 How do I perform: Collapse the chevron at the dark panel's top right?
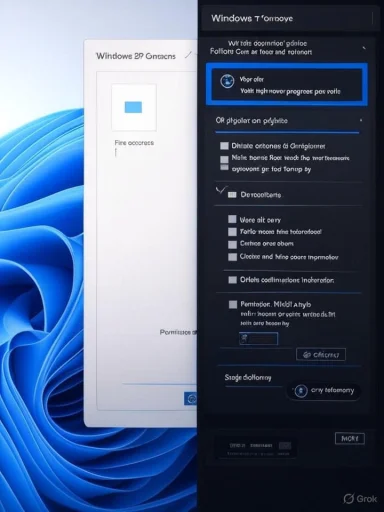(x=364, y=48)
